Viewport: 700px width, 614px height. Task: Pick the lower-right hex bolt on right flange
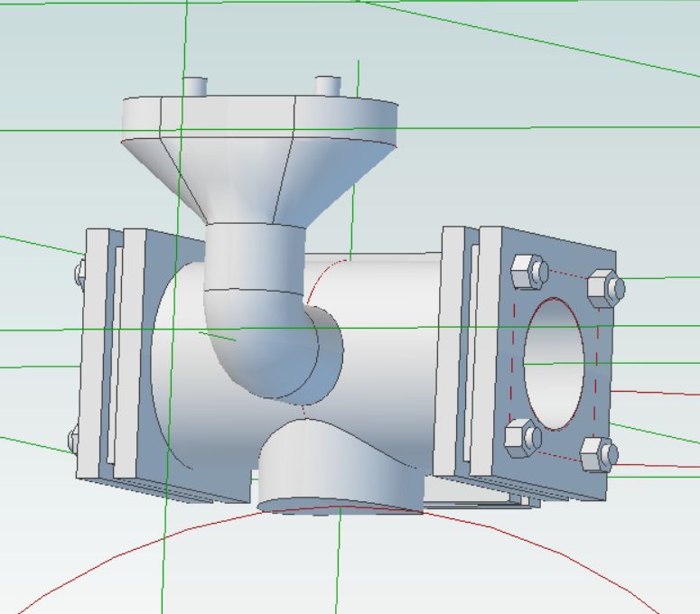[598, 453]
